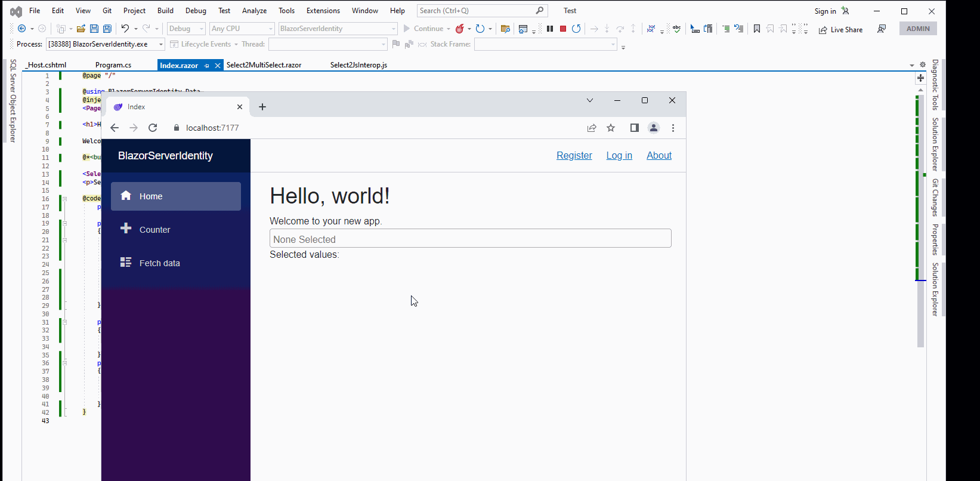The image size is (980, 481).
Task: Click the Step Into arrow icon
Action: coord(607,29)
